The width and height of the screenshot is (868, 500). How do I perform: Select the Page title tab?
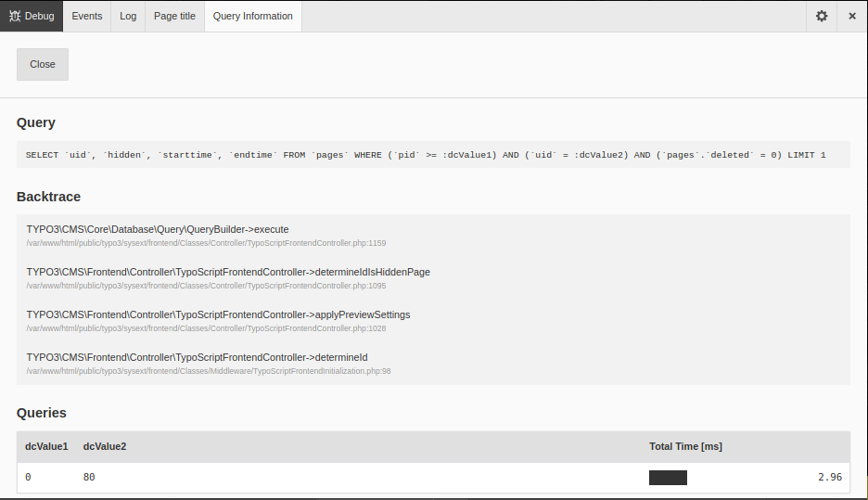(174, 16)
